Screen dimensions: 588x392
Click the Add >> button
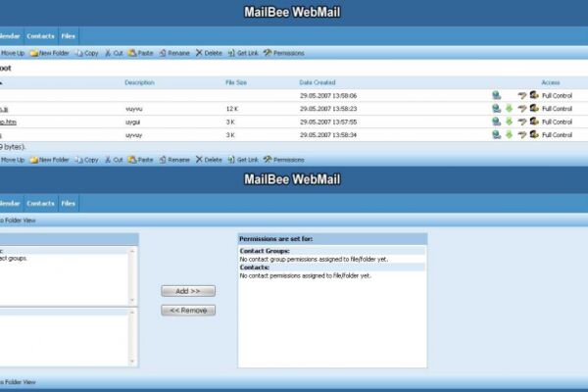click(x=188, y=291)
